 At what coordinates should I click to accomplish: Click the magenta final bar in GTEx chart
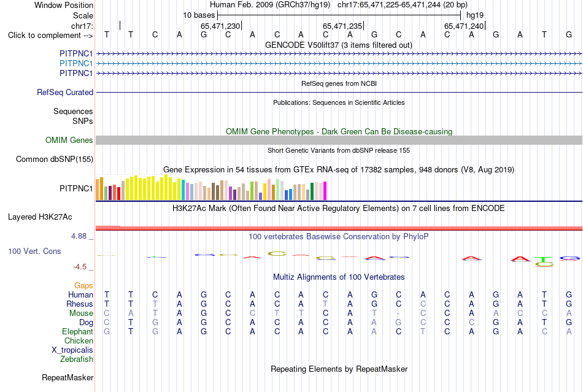pyautogui.click(x=325, y=191)
